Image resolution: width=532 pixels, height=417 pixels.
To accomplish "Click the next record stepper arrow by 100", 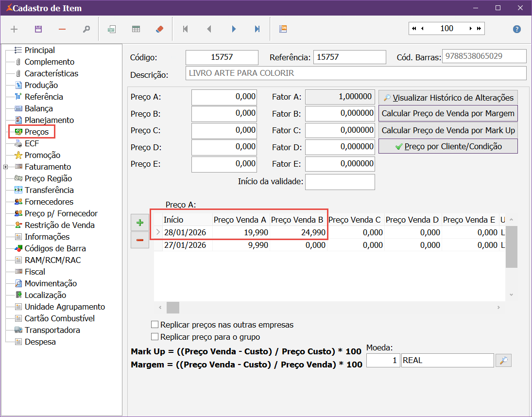I will click(x=470, y=29).
